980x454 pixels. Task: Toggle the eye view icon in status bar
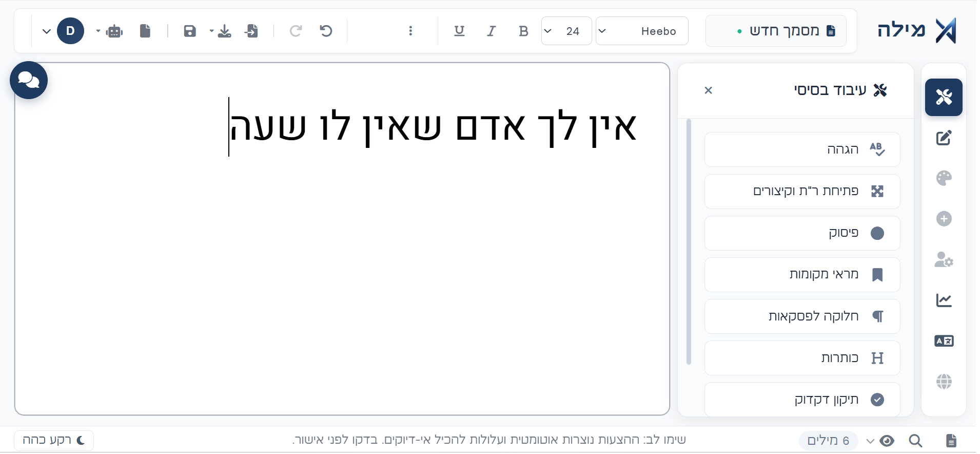[887, 441]
